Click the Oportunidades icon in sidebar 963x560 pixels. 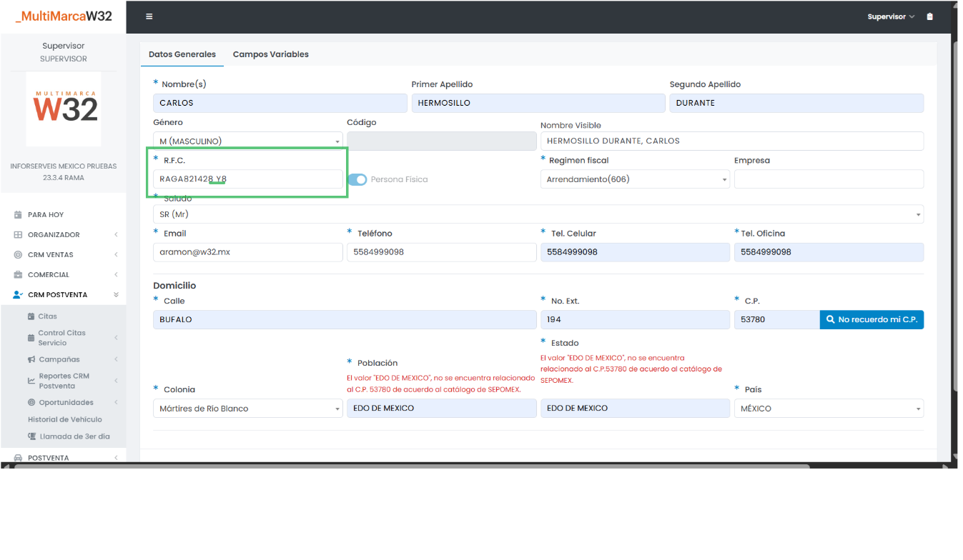click(31, 403)
